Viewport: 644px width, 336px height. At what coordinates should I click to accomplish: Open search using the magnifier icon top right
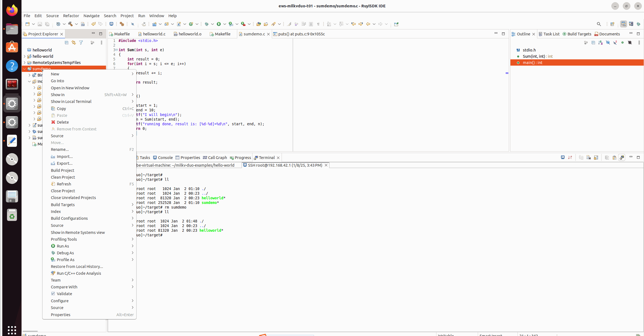click(x=599, y=24)
